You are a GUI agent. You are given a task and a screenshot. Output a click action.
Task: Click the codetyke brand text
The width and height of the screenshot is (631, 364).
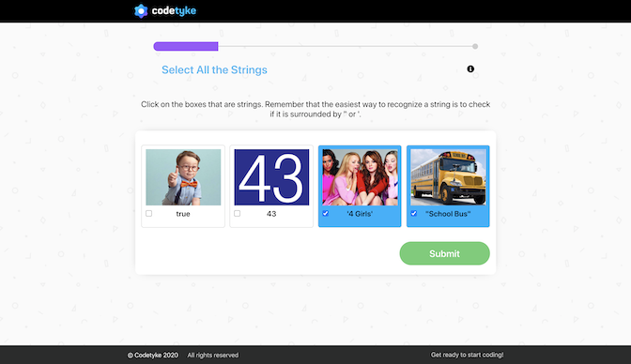174,11
